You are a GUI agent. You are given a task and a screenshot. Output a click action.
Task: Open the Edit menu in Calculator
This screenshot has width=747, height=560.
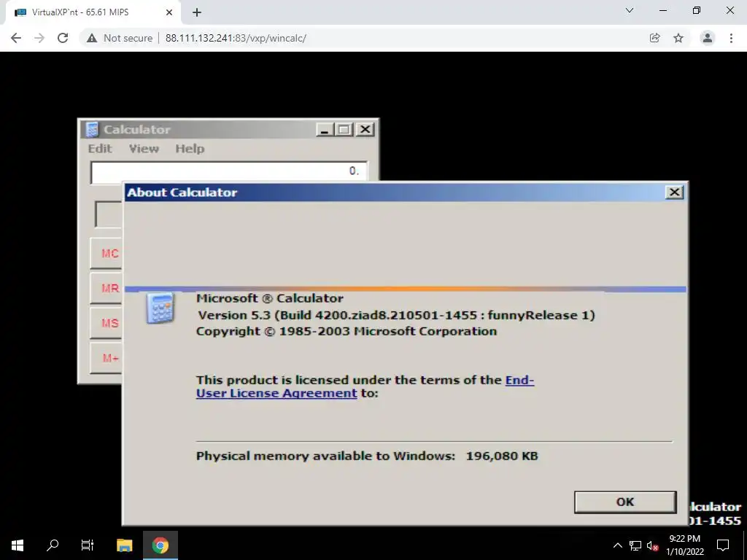99,149
